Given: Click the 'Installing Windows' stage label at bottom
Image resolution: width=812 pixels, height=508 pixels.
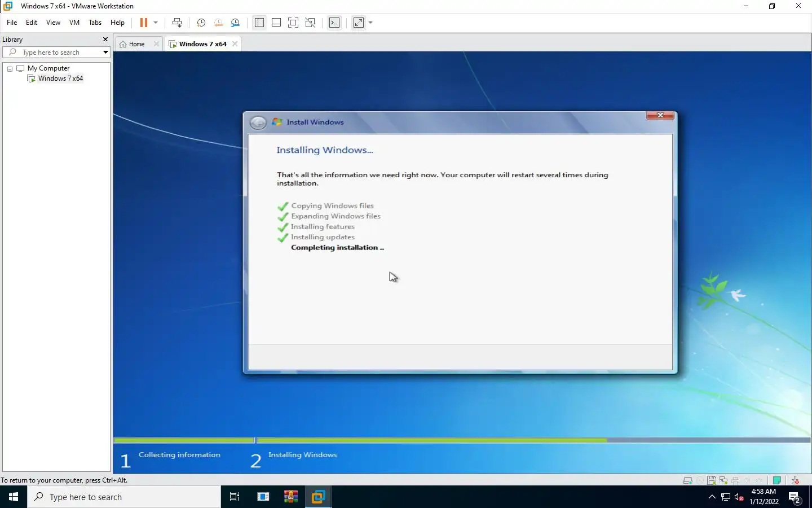Looking at the screenshot, I should pyautogui.click(x=302, y=455).
